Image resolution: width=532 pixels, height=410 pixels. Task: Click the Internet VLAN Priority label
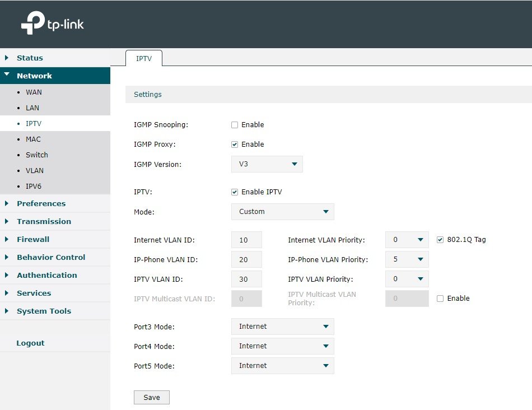click(326, 240)
